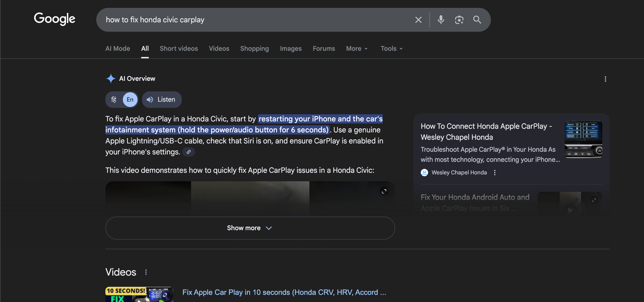Expand the More search filters dropdown

(x=356, y=49)
